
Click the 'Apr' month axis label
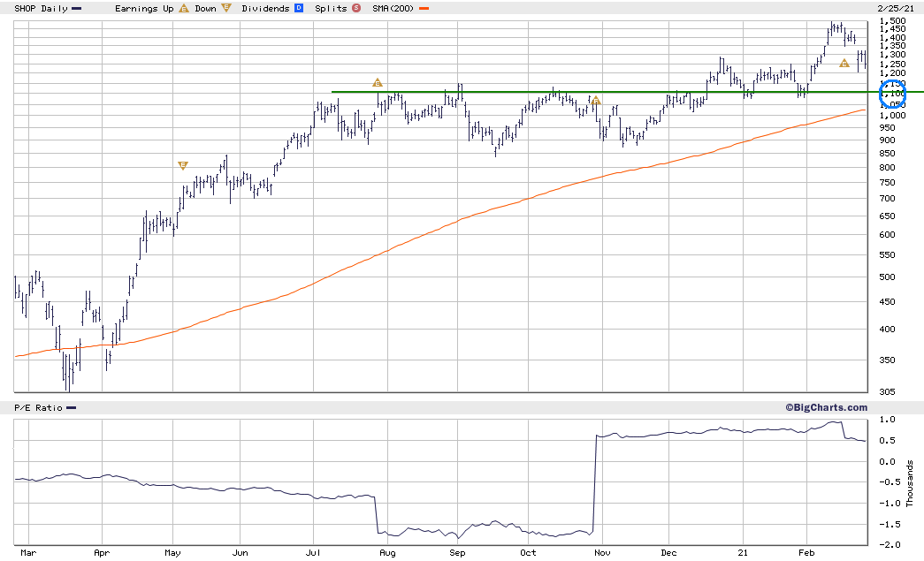[102, 553]
